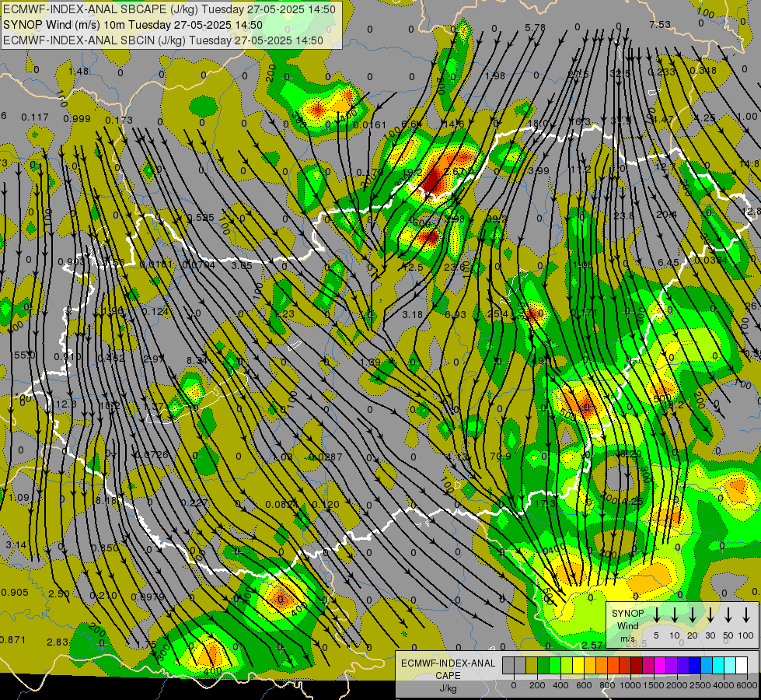Click the 0.227 value on the map

(x=196, y=503)
